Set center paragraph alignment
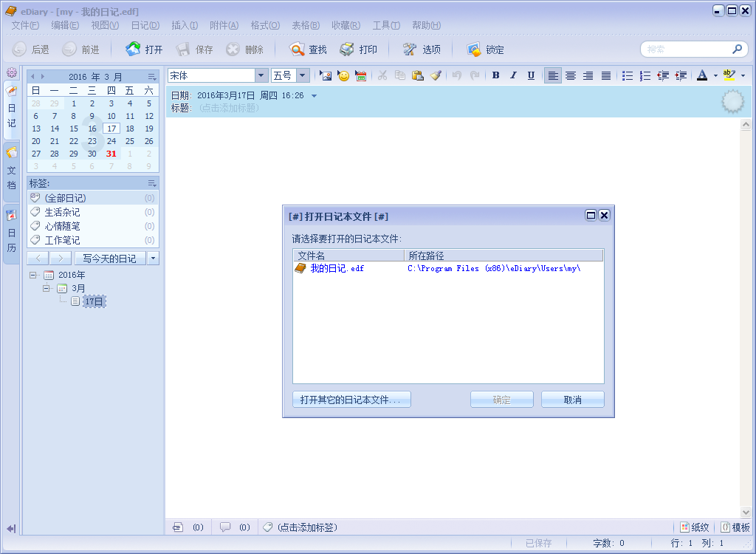This screenshot has height=554, width=756. click(571, 75)
